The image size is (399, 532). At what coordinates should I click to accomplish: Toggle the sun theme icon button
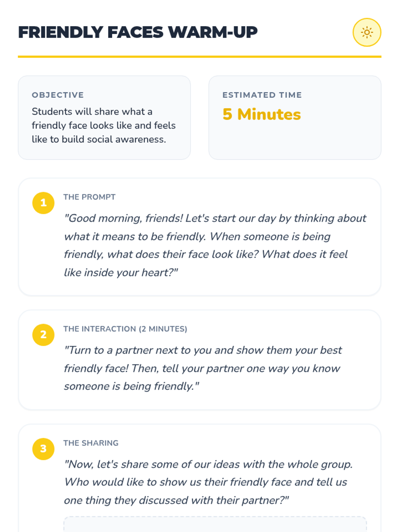[x=367, y=32]
